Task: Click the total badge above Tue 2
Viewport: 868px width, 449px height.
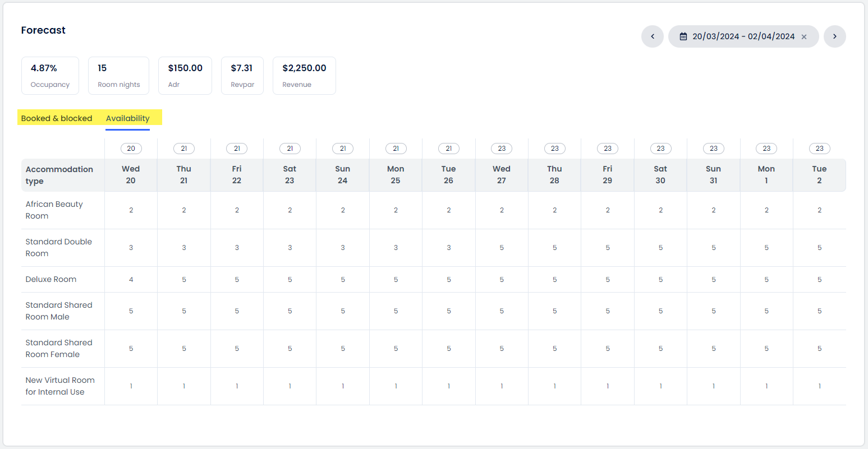Action: pyautogui.click(x=819, y=149)
